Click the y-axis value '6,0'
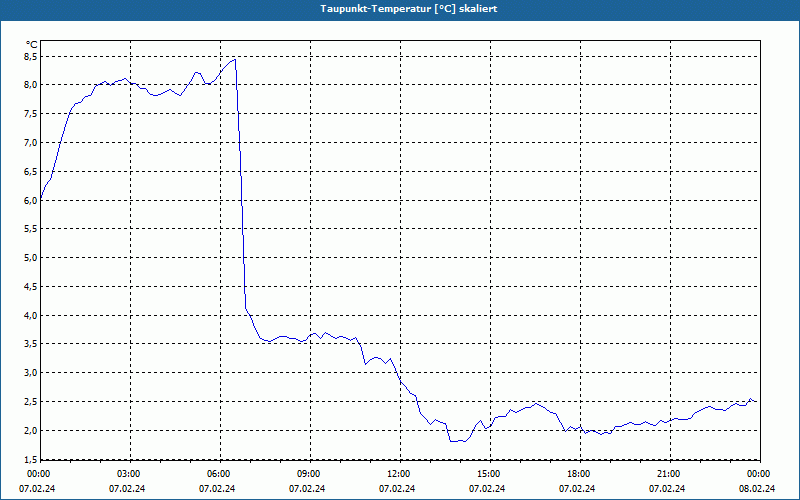Image resolution: width=800 pixels, height=500 pixels. (31, 201)
